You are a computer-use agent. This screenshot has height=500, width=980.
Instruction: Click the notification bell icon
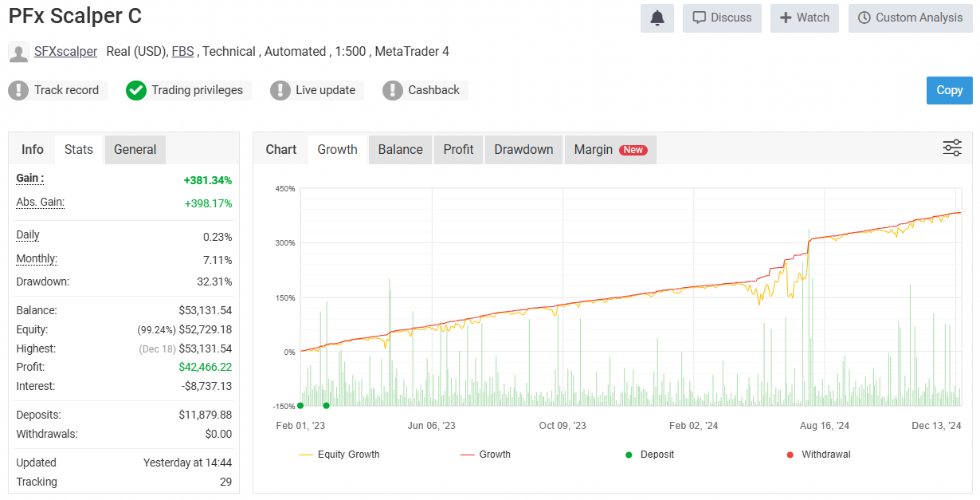(657, 18)
